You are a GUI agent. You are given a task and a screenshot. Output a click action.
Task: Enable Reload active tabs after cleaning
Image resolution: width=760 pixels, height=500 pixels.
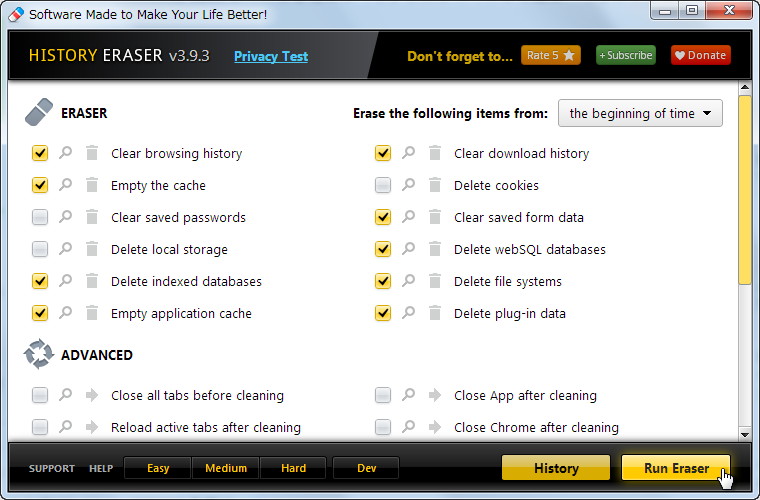point(40,427)
